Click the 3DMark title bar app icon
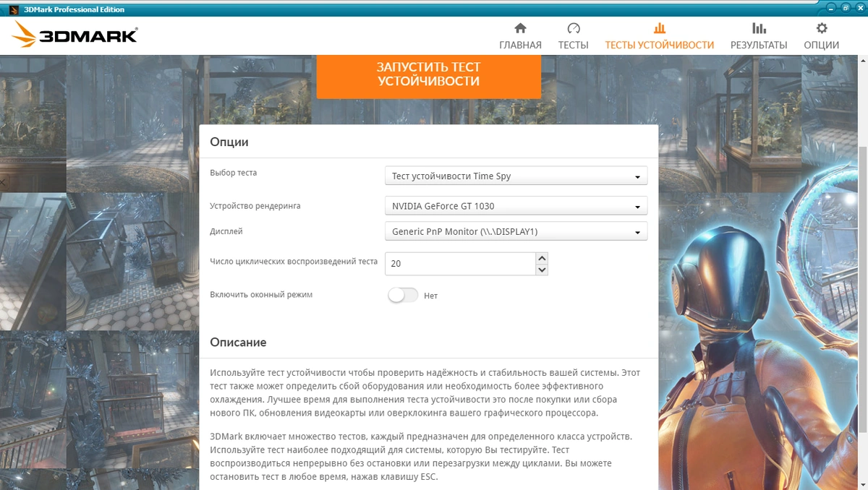This screenshot has width=868, height=490. point(13,9)
